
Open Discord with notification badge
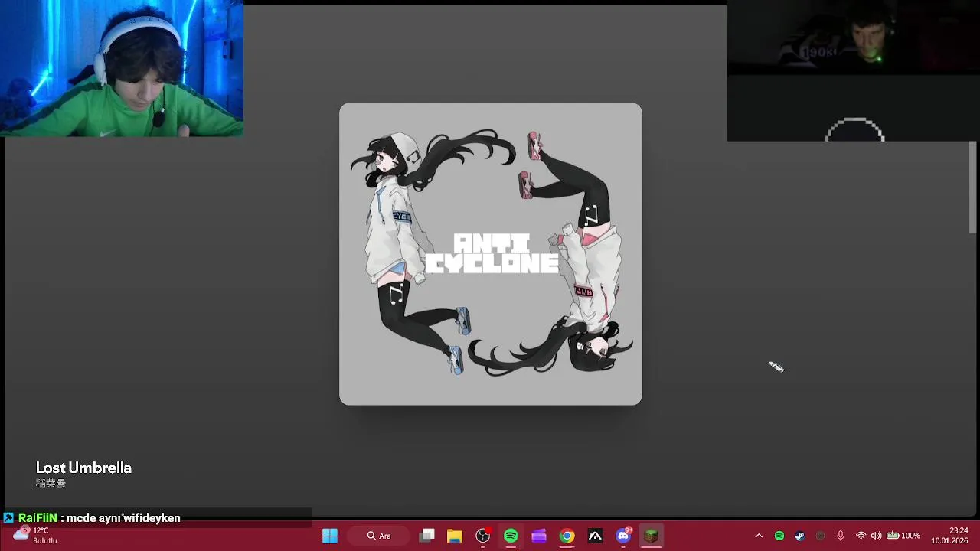[x=623, y=536]
